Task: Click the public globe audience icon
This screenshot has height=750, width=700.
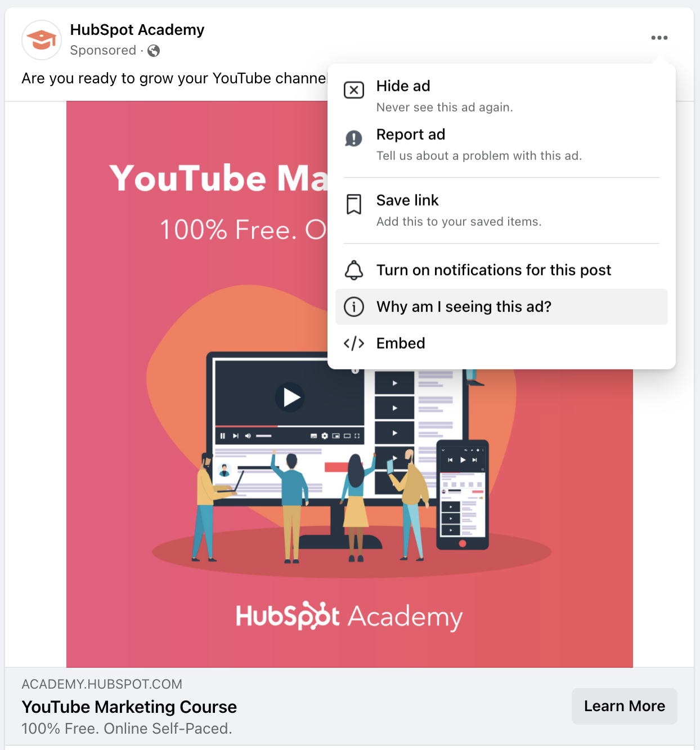Action: click(154, 51)
